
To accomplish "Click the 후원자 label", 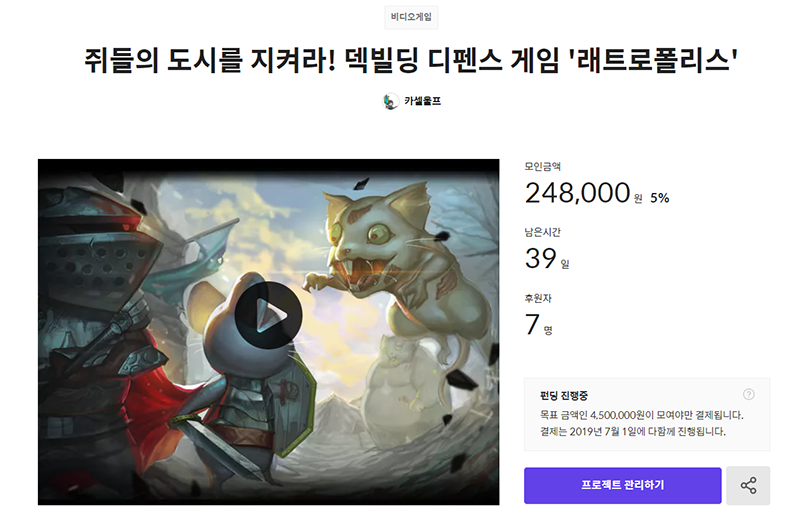I will point(538,299).
